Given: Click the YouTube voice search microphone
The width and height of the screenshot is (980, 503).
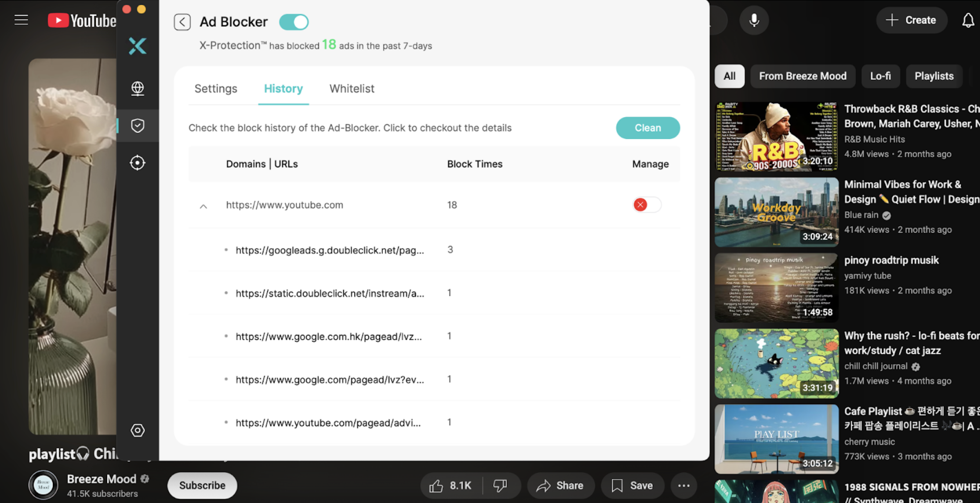Looking at the screenshot, I should pos(754,20).
